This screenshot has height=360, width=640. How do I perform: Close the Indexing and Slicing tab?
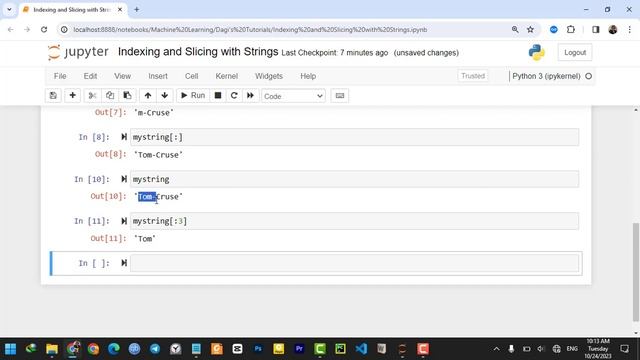coord(120,9)
